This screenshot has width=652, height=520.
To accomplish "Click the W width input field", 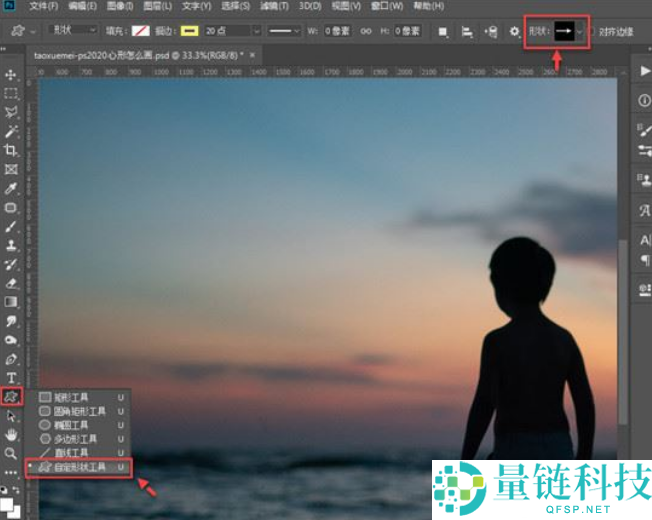I will point(337,31).
